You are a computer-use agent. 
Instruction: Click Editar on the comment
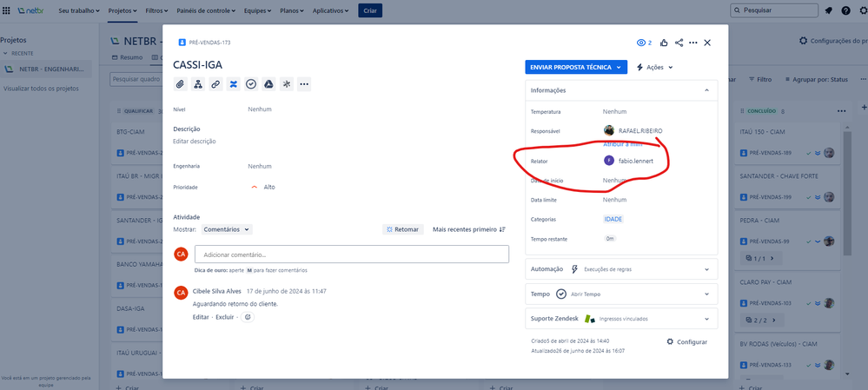201,317
